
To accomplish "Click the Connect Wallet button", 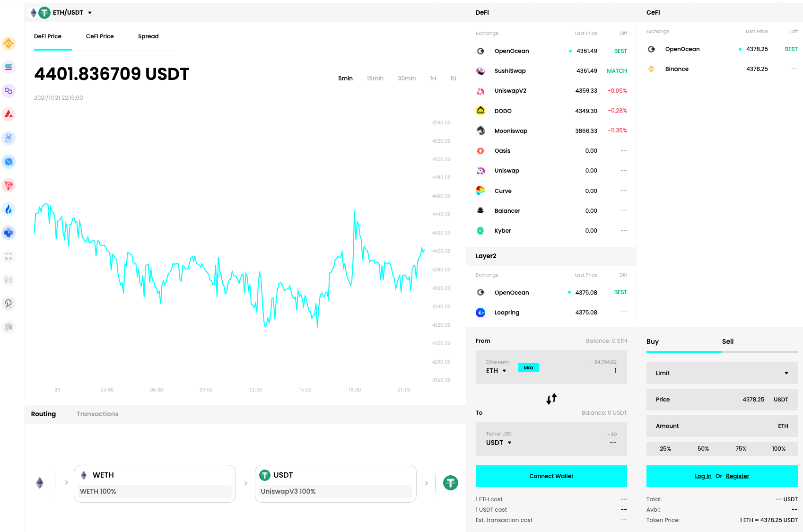I will (x=551, y=476).
